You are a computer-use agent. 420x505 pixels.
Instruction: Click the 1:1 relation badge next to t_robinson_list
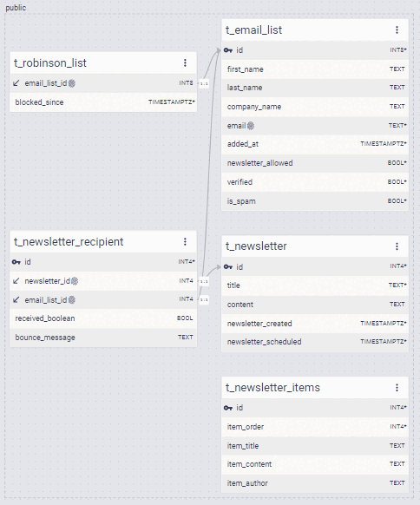click(x=204, y=84)
